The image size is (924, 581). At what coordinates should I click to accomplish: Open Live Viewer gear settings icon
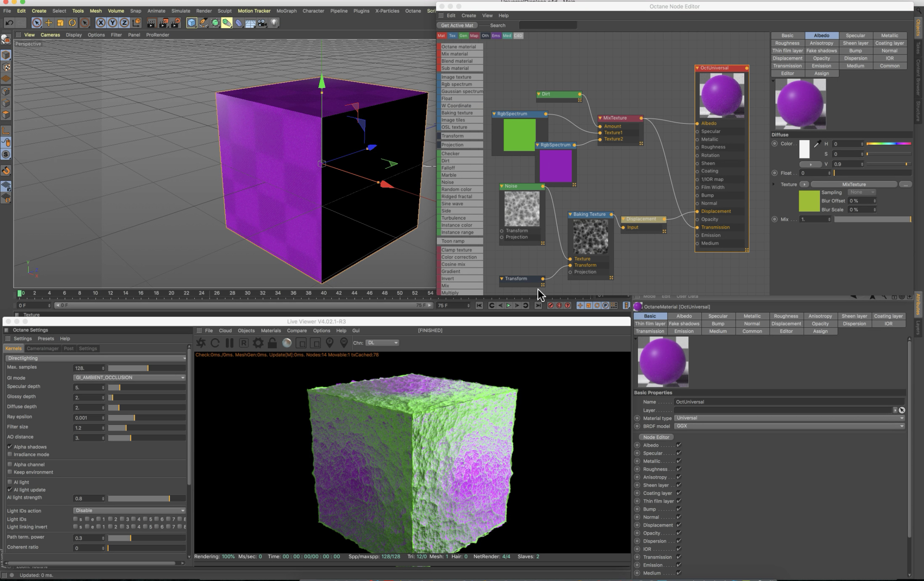(258, 343)
